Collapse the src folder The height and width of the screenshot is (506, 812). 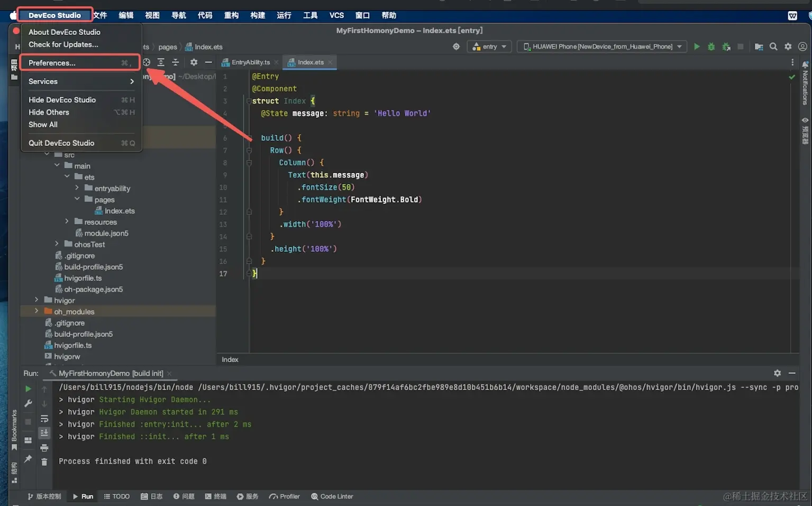47,154
